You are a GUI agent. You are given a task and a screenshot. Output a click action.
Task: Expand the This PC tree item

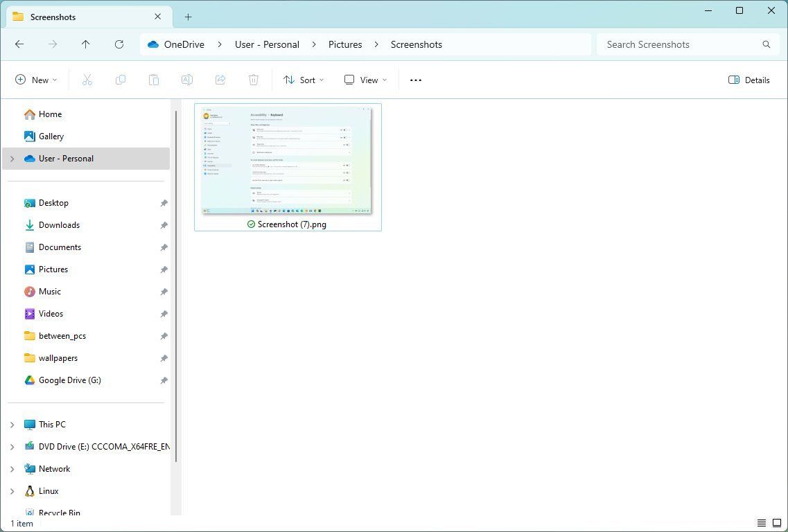point(12,424)
